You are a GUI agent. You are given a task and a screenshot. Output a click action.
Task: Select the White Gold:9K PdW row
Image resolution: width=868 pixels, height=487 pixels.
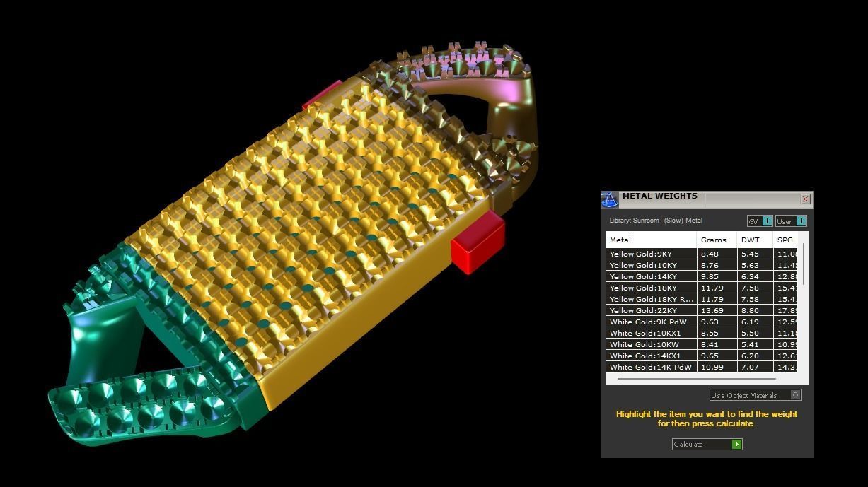702,322
